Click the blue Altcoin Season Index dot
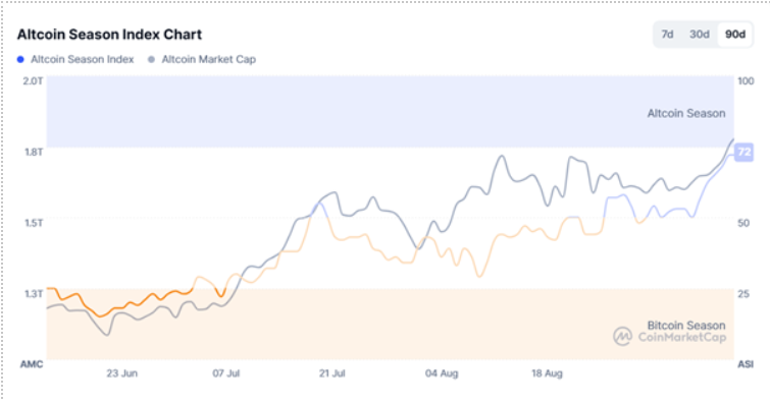The image size is (770, 404). click(x=21, y=60)
